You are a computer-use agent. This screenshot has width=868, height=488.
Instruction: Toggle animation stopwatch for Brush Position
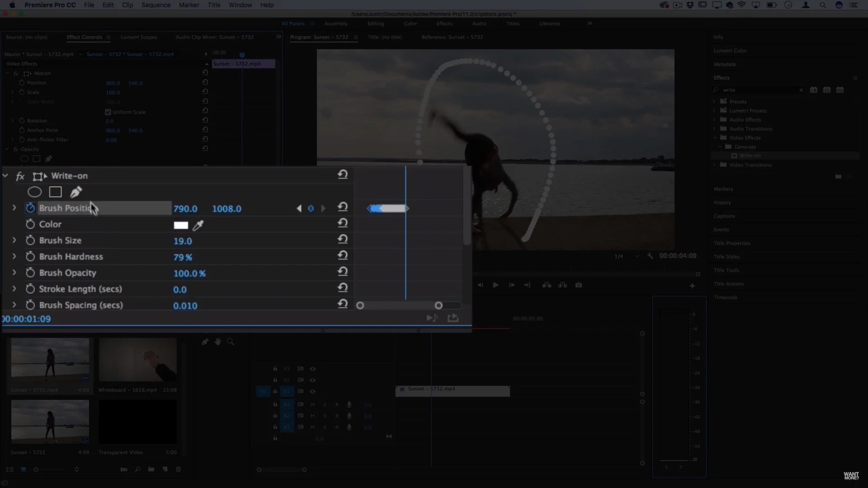pyautogui.click(x=30, y=208)
